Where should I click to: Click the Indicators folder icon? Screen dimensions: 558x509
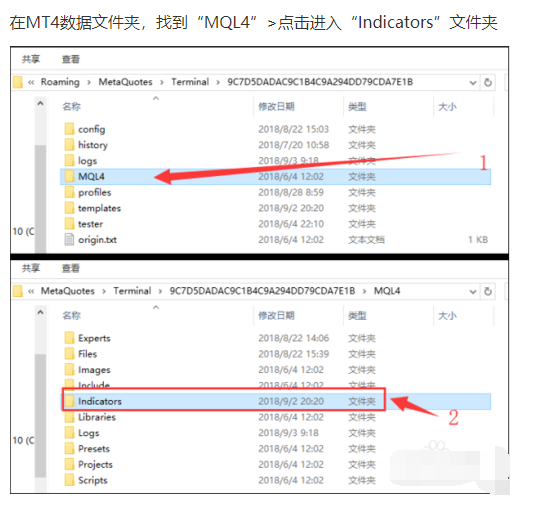(69, 401)
